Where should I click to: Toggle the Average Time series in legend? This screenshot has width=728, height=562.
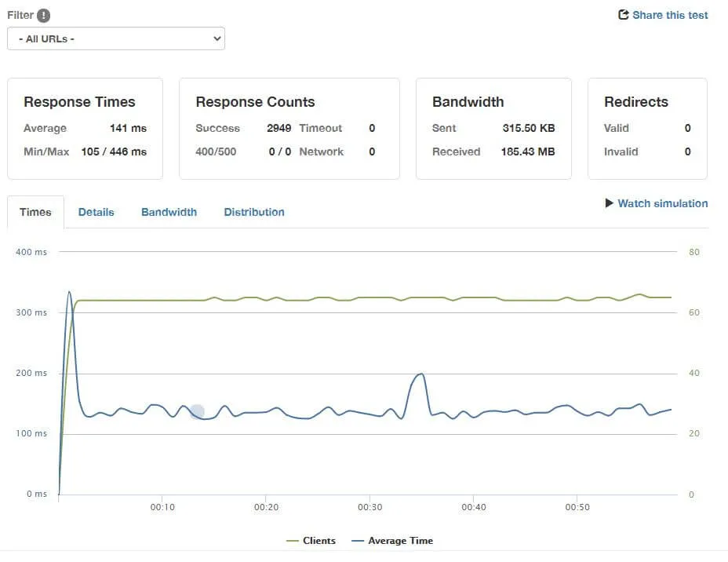392,541
